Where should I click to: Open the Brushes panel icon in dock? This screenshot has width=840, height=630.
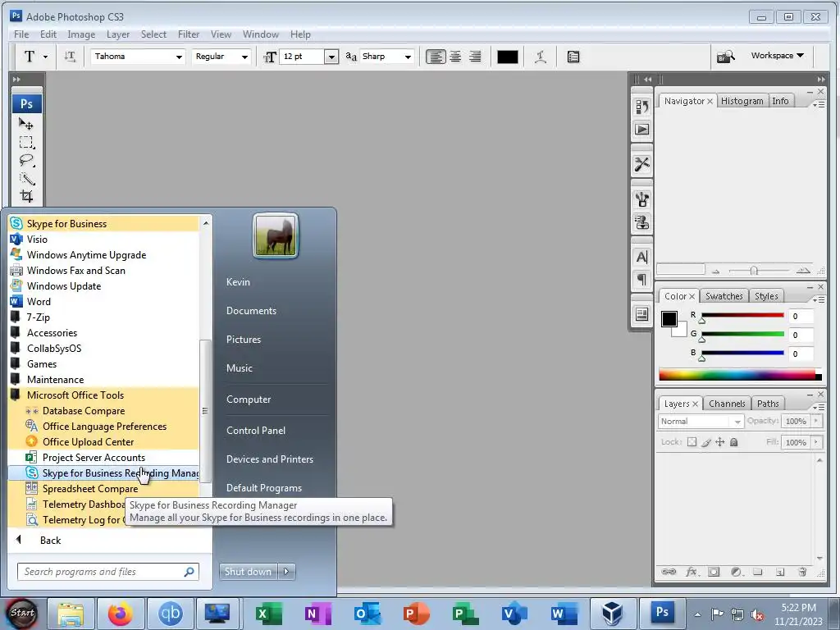641,199
